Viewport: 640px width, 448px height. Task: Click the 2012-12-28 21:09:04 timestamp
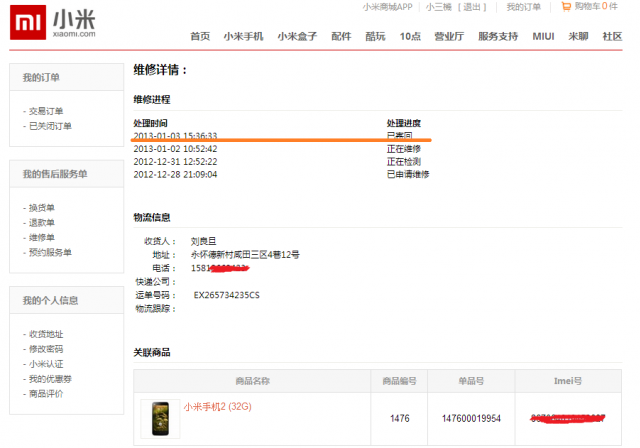pyautogui.click(x=176, y=174)
